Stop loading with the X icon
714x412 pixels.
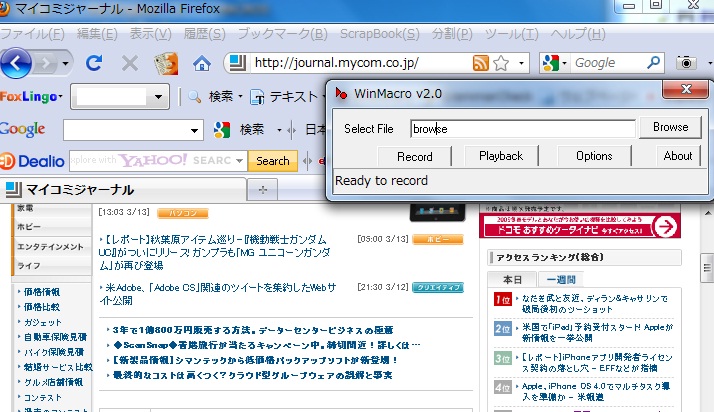(x=130, y=63)
